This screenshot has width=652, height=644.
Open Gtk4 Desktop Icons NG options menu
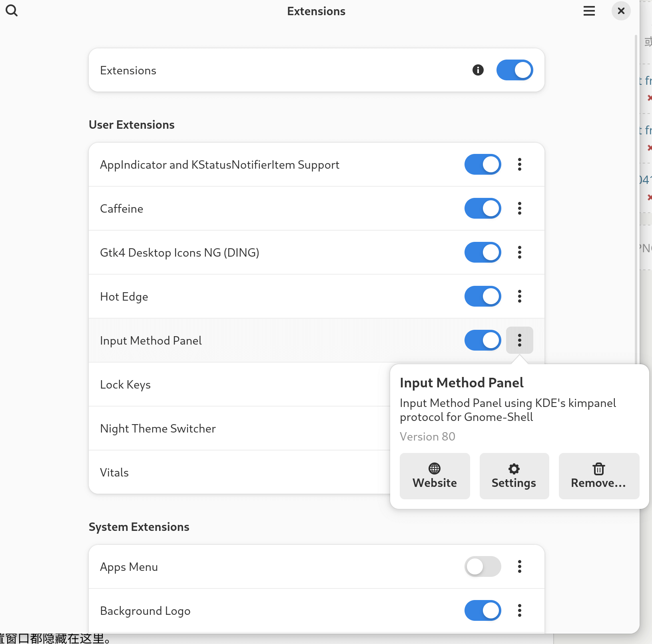[x=519, y=252]
